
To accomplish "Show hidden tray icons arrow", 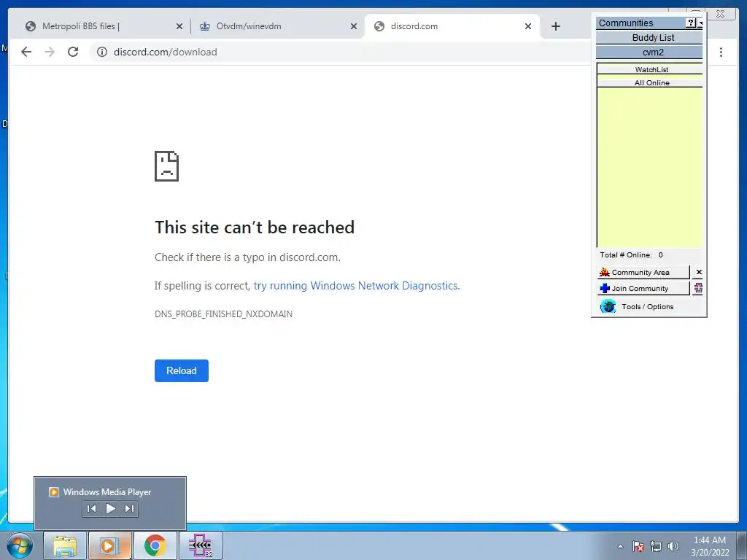I will click(620, 546).
